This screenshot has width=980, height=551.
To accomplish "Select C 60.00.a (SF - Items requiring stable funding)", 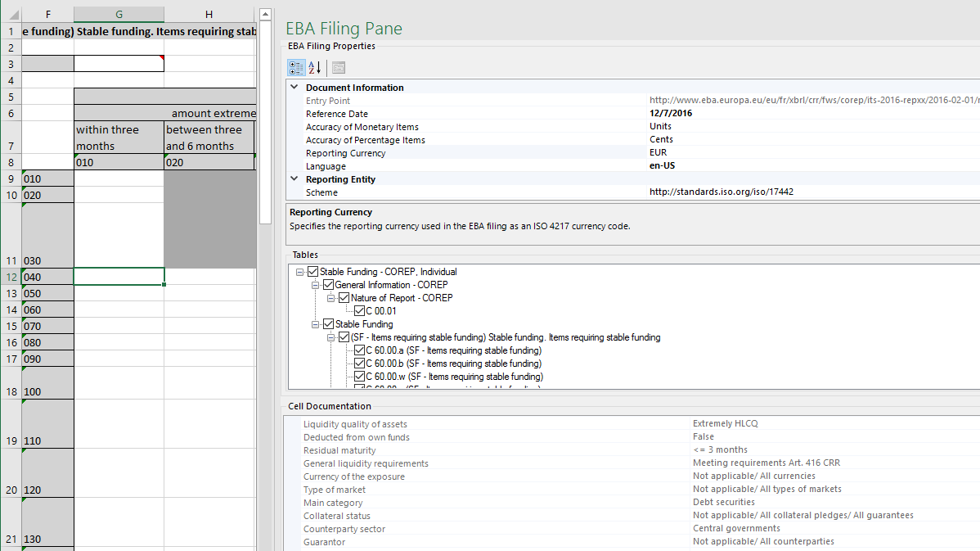I will (454, 350).
